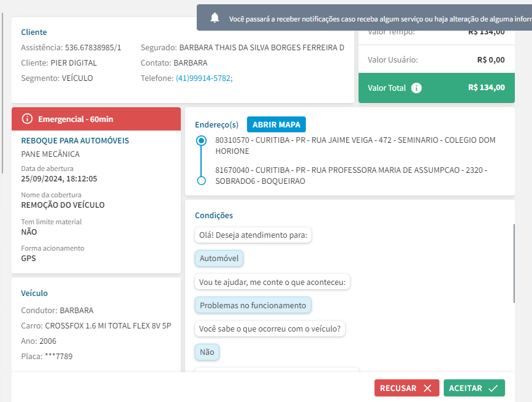Click the Olá! Deseja atendimento para message
The height and width of the screenshot is (402, 532).
click(x=253, y=235)
